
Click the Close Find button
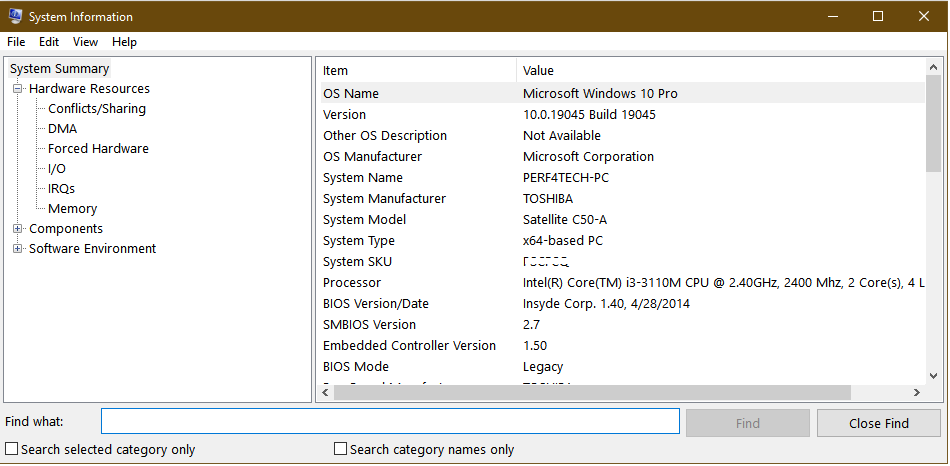tap(879, 423)
